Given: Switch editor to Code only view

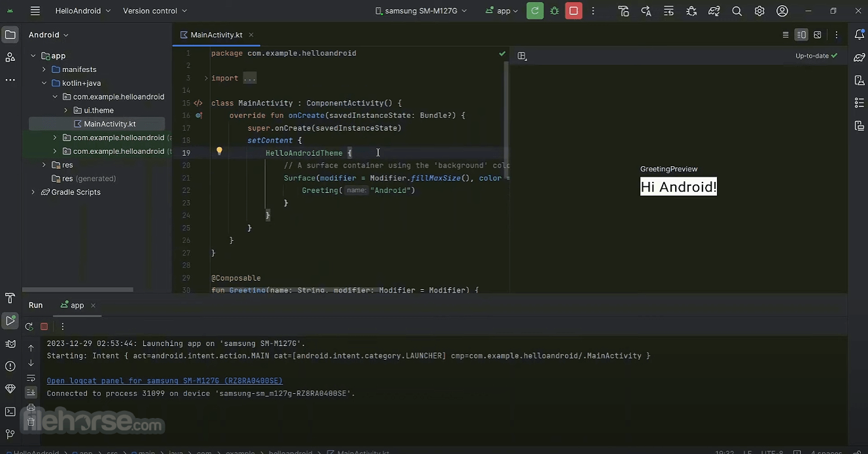Looking at the screenshot, I should pos(786,35).
